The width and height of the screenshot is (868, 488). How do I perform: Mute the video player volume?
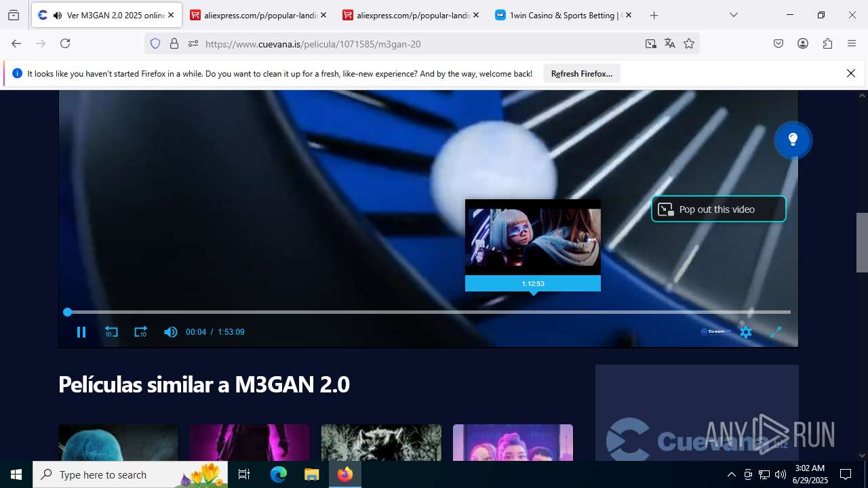tap(170, 332)
